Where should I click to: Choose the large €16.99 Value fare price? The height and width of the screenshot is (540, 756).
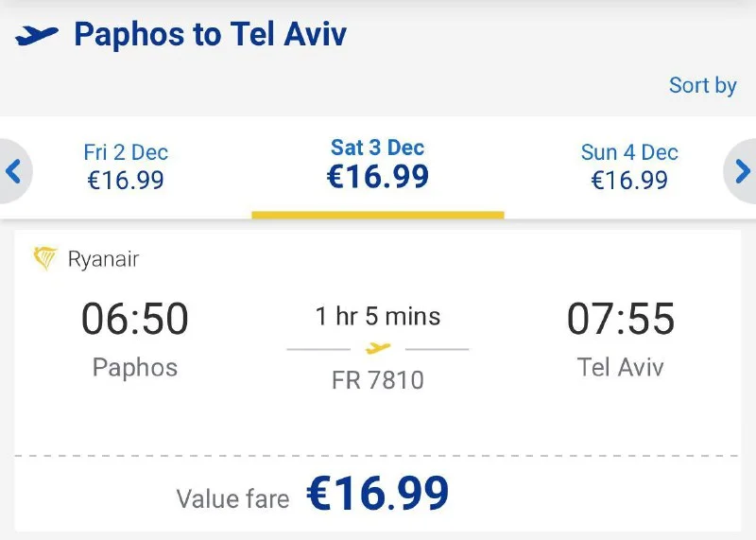(378, 494)
